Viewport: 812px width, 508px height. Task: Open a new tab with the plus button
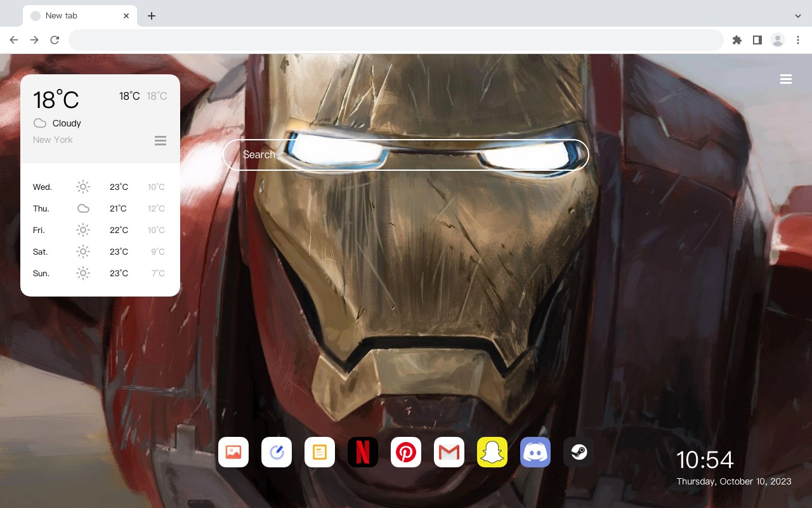[151, 16]
